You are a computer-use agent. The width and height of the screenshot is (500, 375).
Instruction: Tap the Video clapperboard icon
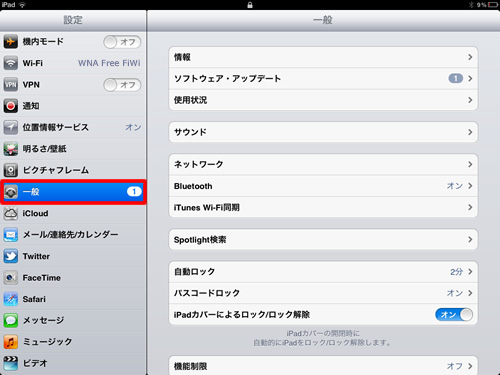(11, 363)
